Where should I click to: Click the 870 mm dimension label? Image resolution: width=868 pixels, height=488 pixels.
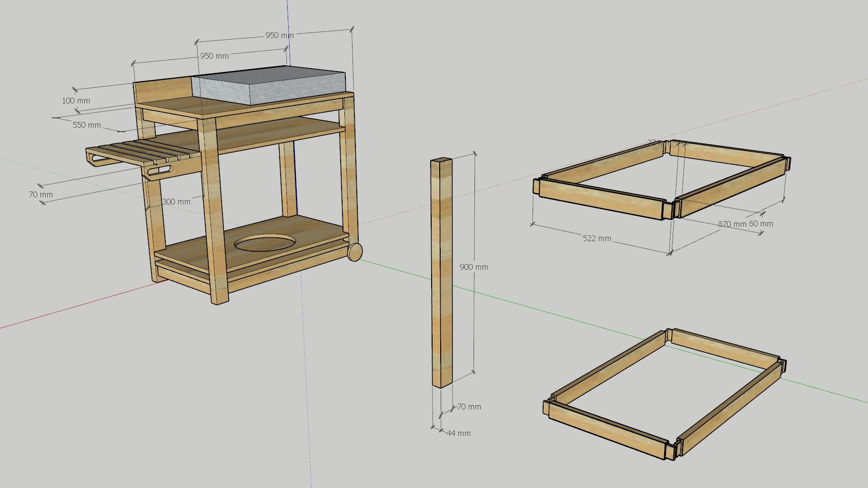click(732, 224)
